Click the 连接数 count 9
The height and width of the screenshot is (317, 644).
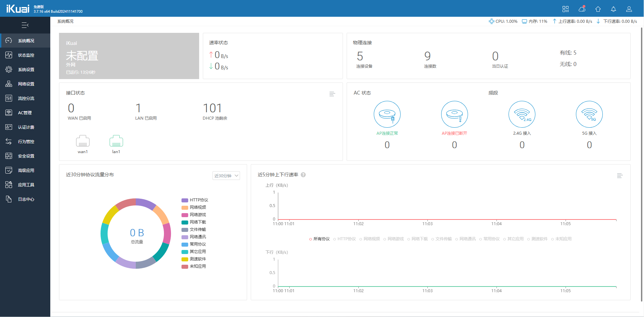tap(427, 56)
